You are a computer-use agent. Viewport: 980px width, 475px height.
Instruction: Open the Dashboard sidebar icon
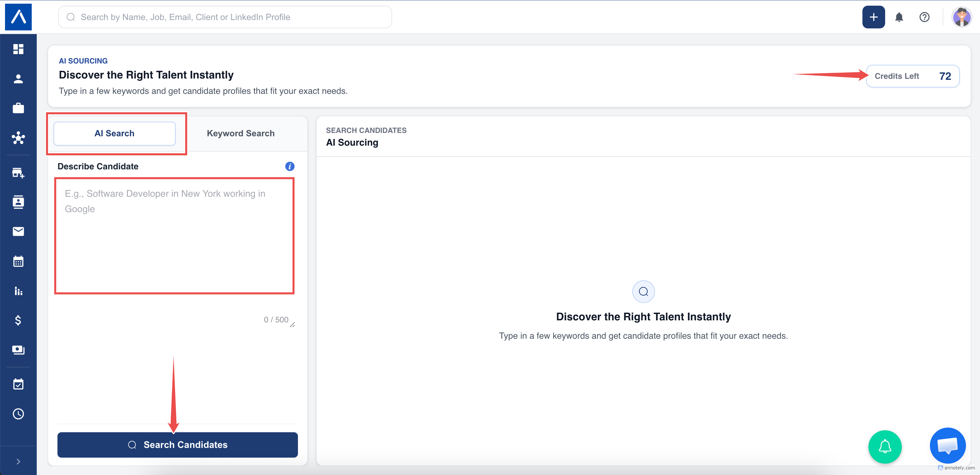pyautogui.click(x=18, y=49)
